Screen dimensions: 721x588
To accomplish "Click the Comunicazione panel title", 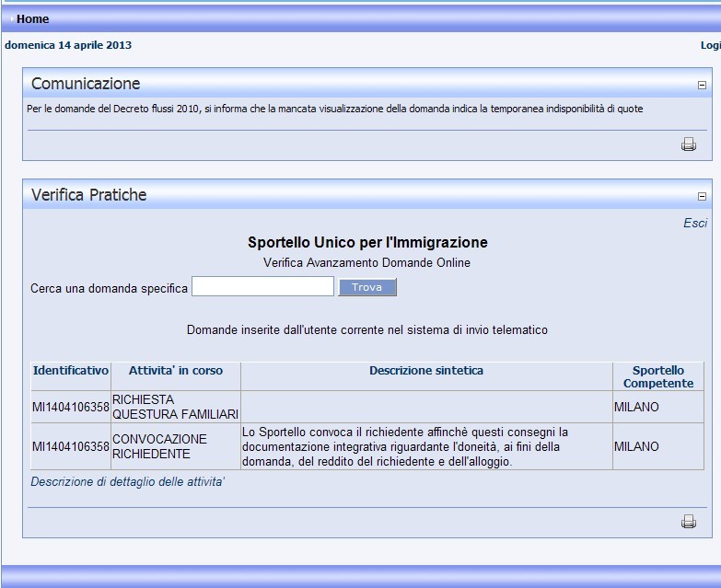I will point(86,84).
